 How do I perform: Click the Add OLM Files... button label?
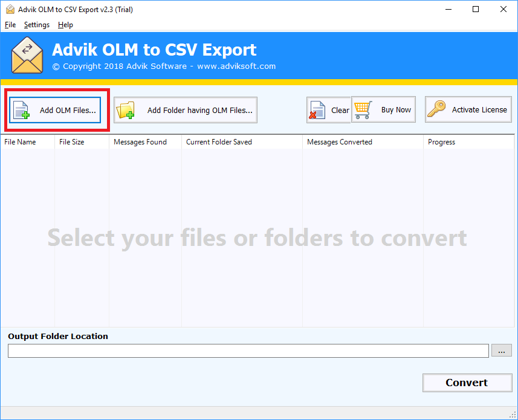coord(68,110)
